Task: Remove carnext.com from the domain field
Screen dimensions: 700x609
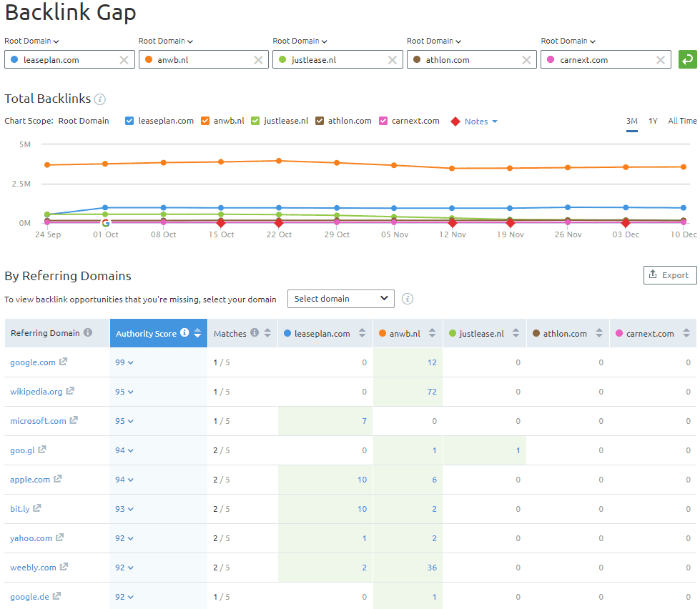Action: click(661, 60)
